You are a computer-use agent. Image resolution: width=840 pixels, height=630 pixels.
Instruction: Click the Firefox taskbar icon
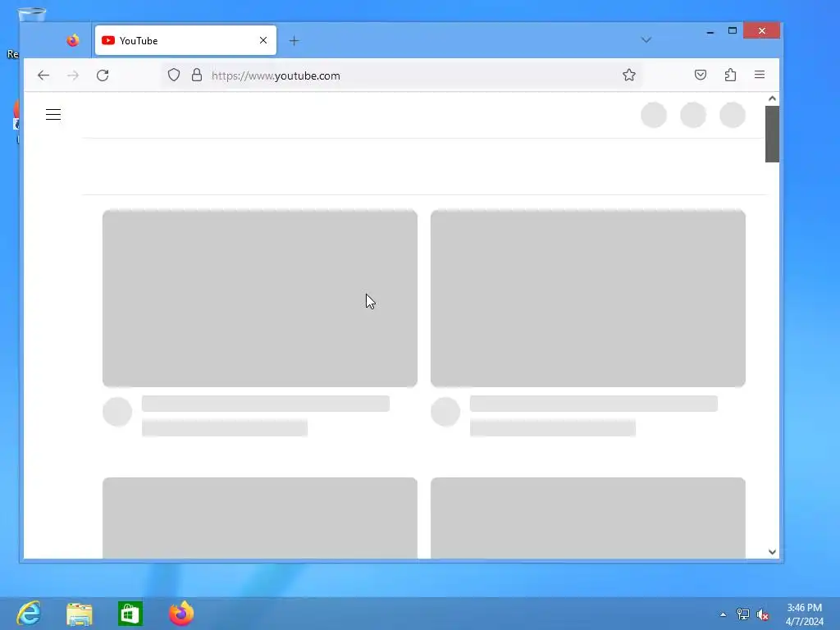181,614
